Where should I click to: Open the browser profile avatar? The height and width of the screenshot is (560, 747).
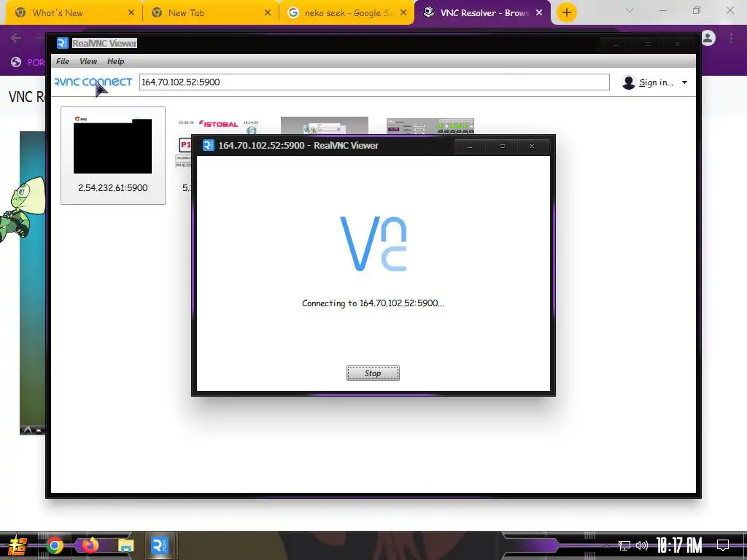tap(708, 38)
